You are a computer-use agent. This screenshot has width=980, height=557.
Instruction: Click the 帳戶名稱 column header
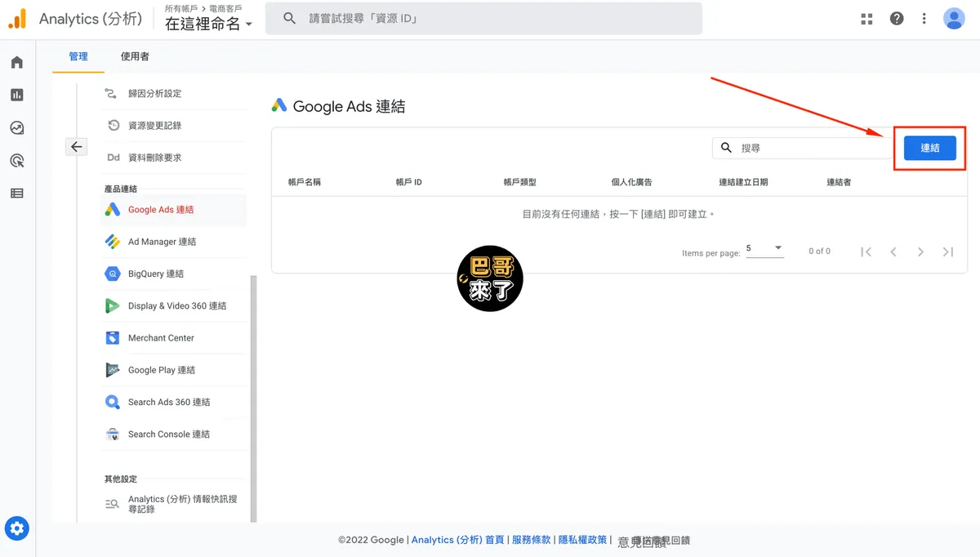(x=305, y=182)
